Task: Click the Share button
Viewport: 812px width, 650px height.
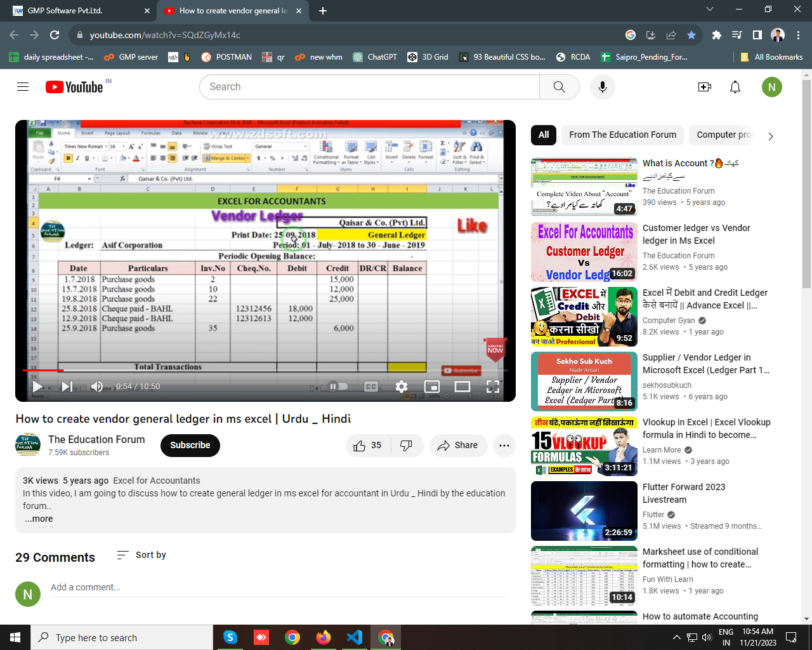Action: 457,446
